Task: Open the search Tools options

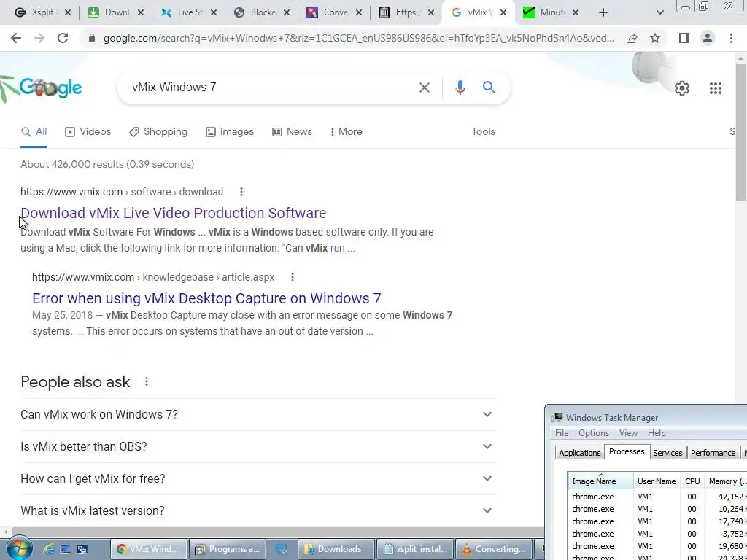Action: tap(483, 132)
